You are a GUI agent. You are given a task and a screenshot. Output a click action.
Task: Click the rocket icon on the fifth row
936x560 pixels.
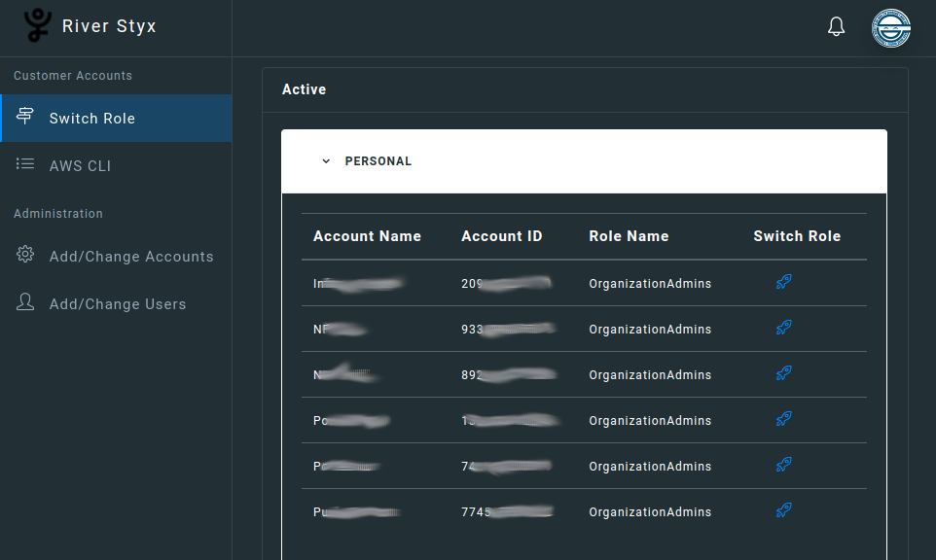pyautogui.click(x=783, y=465)
